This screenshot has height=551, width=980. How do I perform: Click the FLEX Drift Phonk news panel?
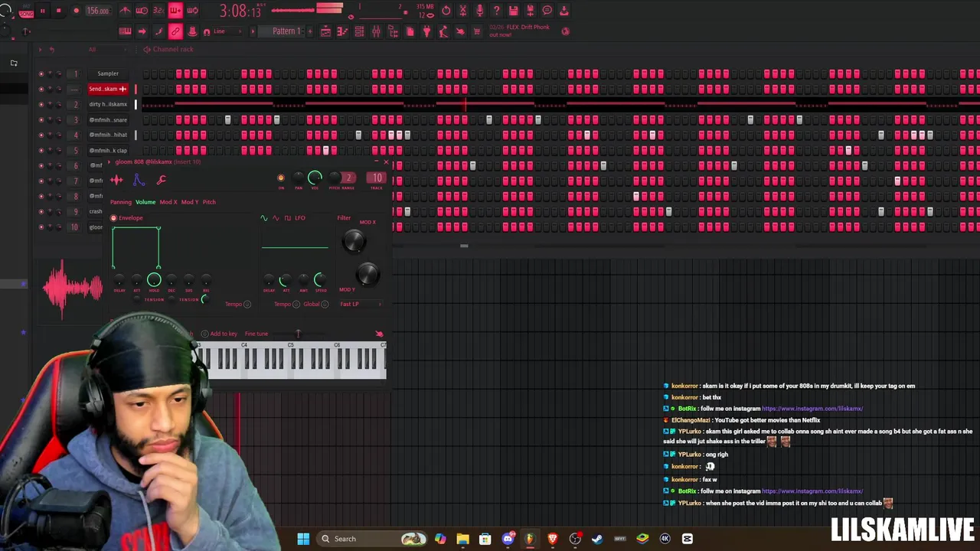tap(528, 31)
